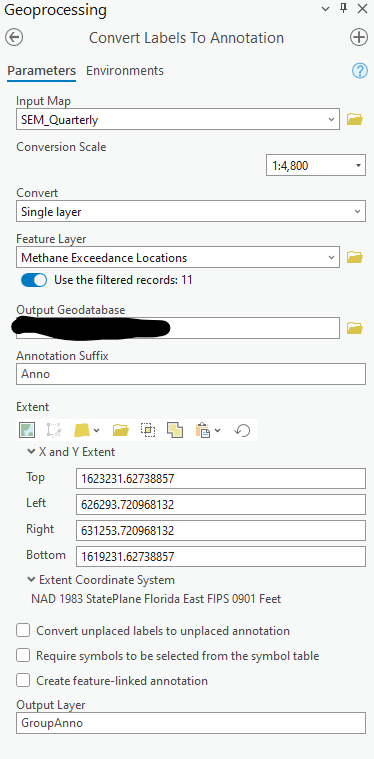Open Feature Layer Methane Exceedance Locations dropdown
This screenshot has width=374, height=759.
coord(331,257)
